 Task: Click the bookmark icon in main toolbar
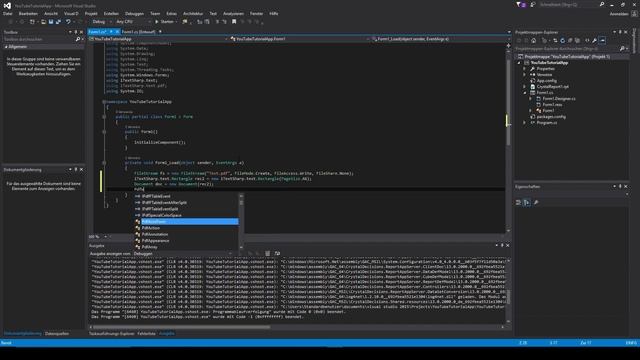click(234, 22)
